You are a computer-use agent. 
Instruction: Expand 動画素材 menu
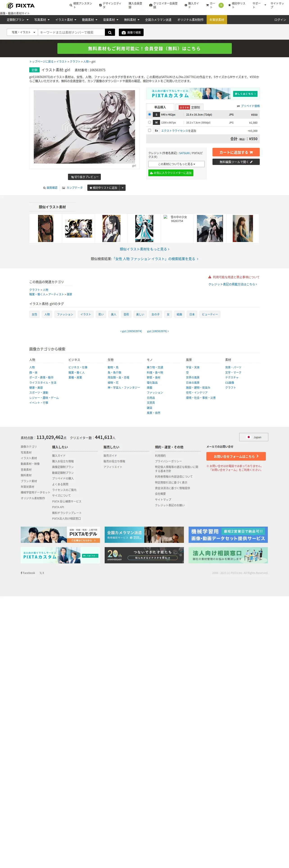pos(90,20)
